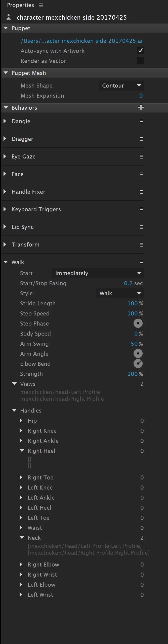
Task: Click the add behavior plus icon
Action: tap(141, 108)
